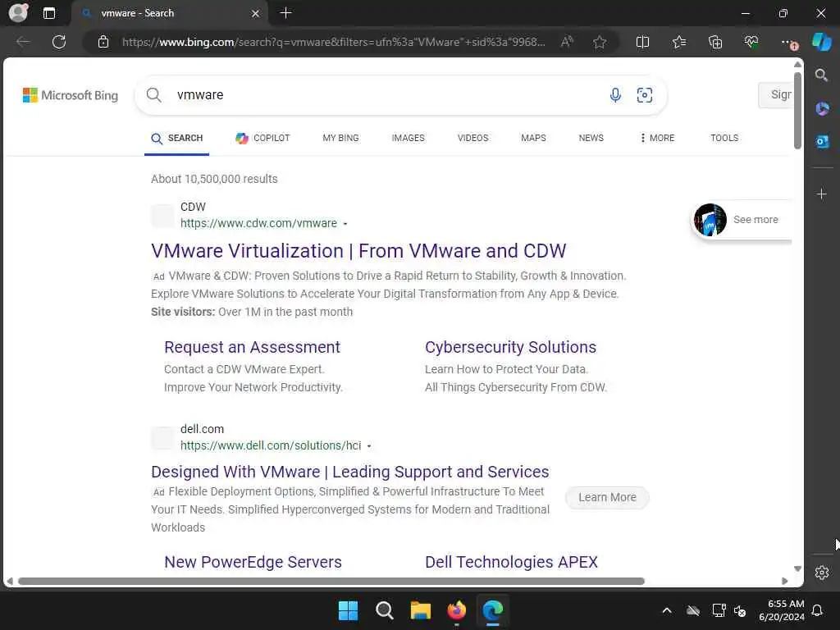Click the sidebar search icon
Viewport: 840px width, 630px height.
(821, 75)
